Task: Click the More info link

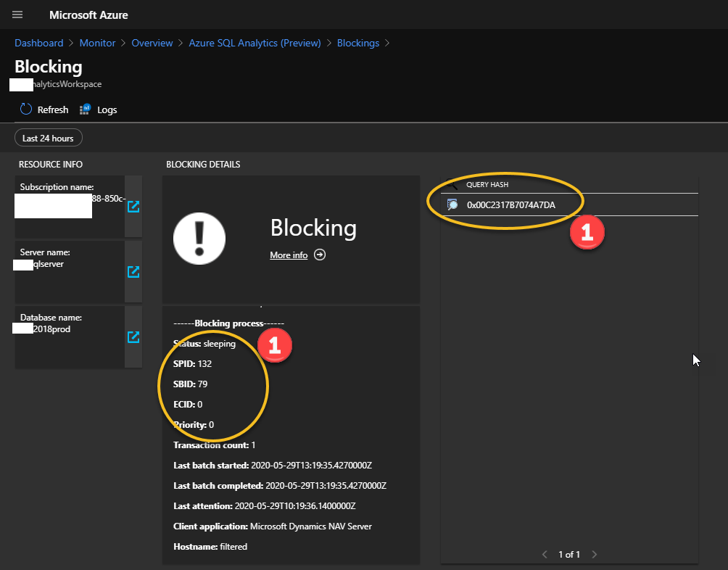Action: point(289,255)
